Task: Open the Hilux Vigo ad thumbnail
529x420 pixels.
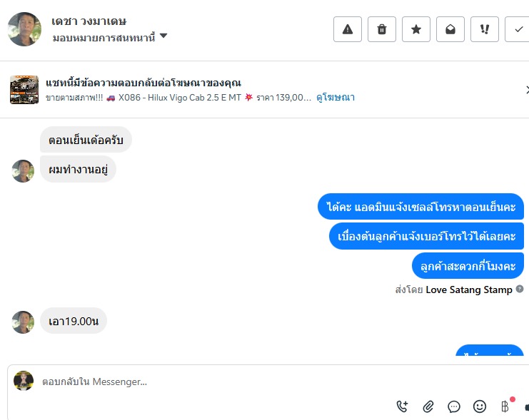Action: coord(24,90)
